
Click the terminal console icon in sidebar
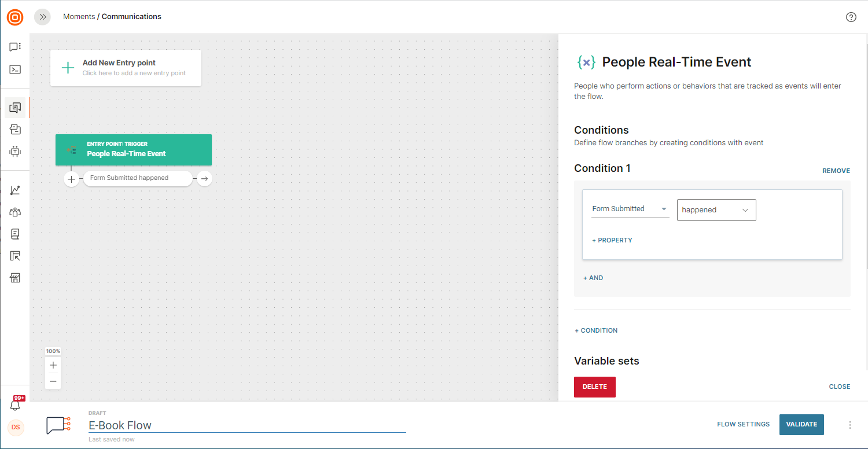pos(15,69)
